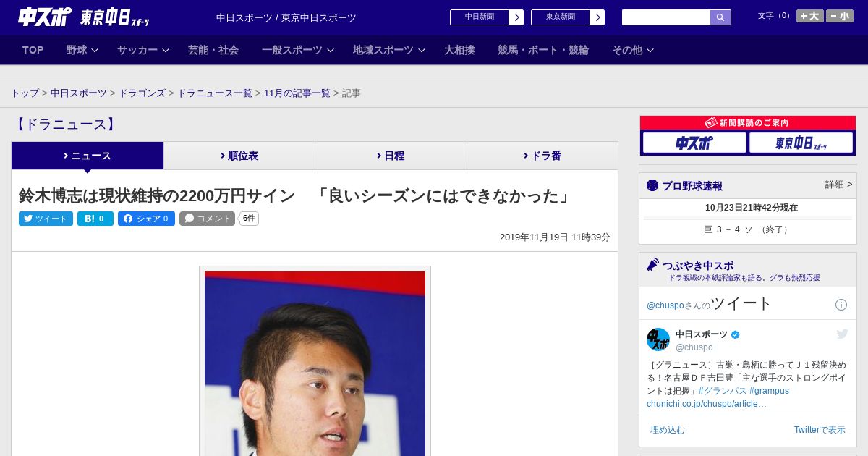
Task: Switch to the 順位表 tab
Action: coord(239,156)
